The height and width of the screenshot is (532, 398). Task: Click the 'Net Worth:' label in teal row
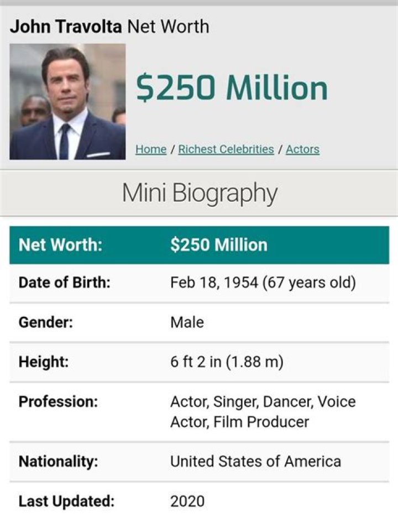click(60, 245)
